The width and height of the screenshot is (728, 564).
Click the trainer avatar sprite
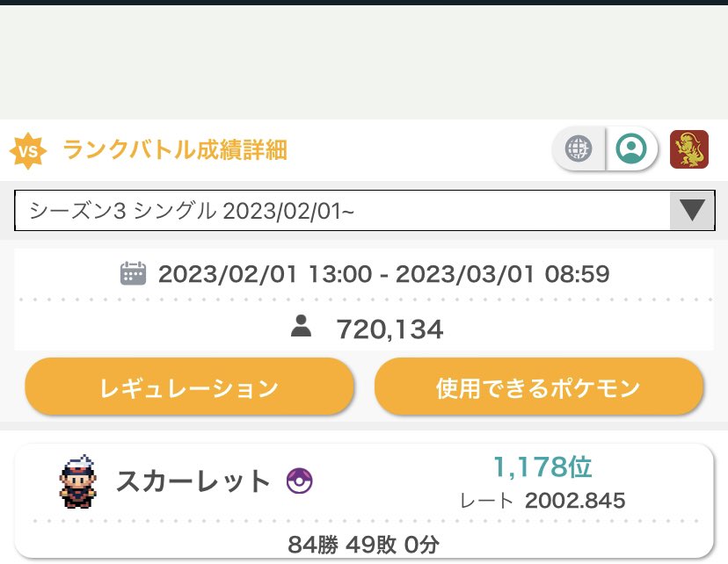(78, 481)
